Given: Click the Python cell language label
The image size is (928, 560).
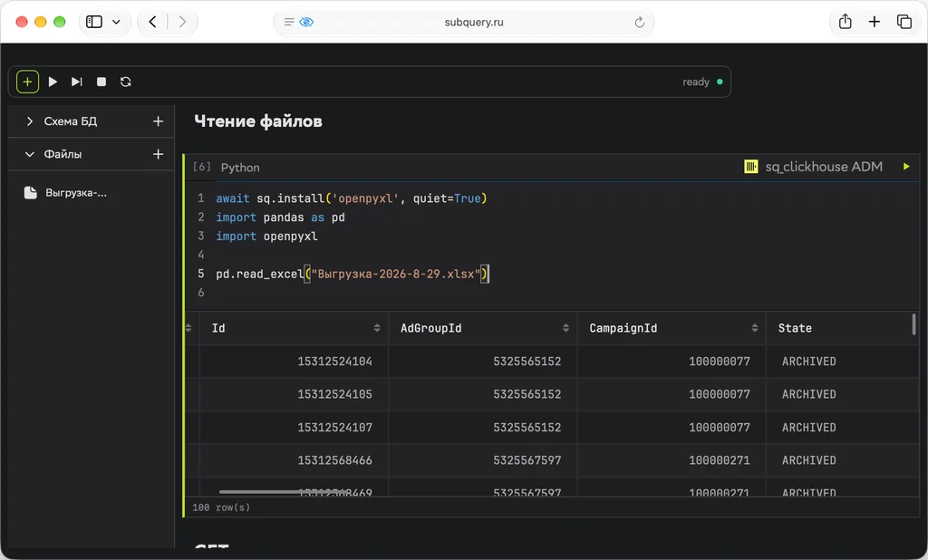Looking at the screenshot, I should [240, 168].
